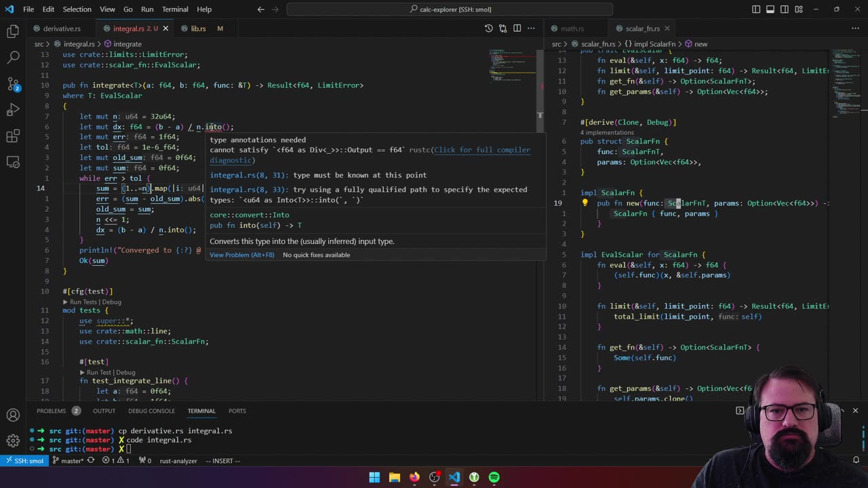Open Windows Start menu

point(374,477)
